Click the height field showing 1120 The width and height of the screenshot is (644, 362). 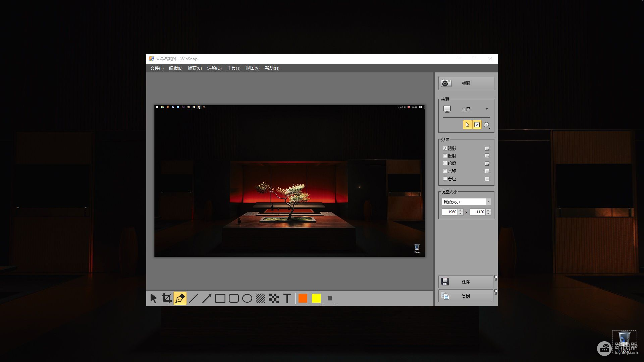tap(478, 212)
